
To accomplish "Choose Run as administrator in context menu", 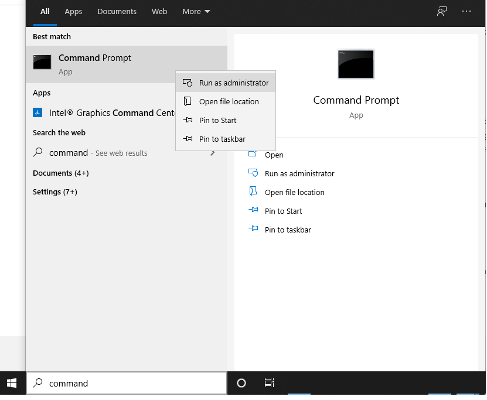I will tap(225, 83).
